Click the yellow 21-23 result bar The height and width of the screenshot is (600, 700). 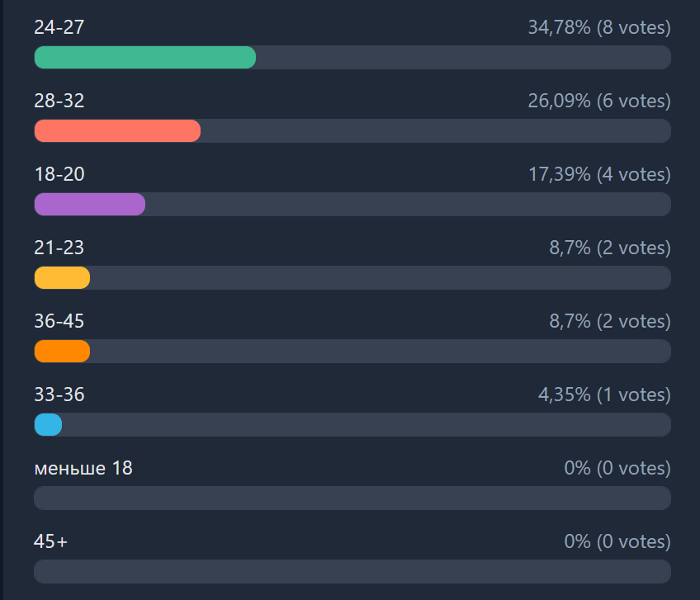(x=62, y=278)
